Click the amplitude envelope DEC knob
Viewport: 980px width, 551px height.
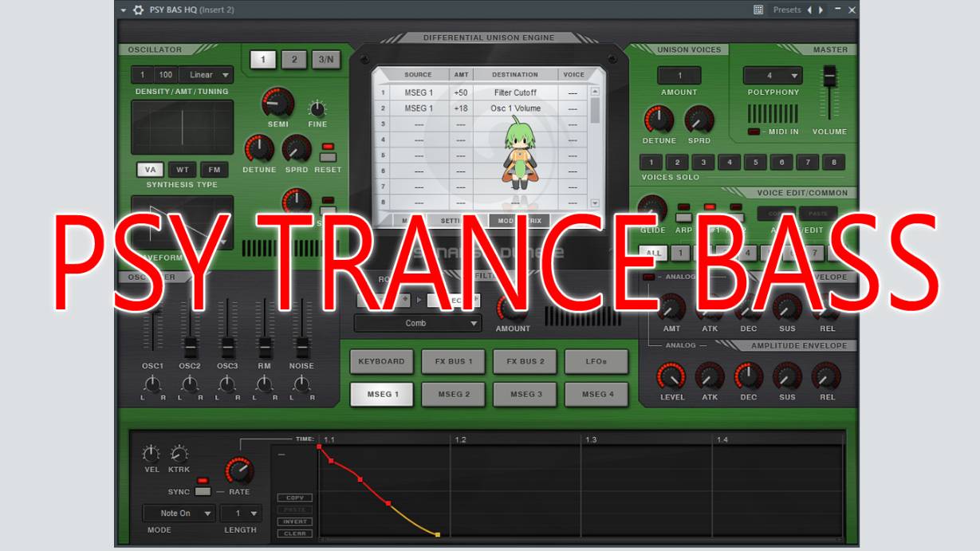click(748, 376)
